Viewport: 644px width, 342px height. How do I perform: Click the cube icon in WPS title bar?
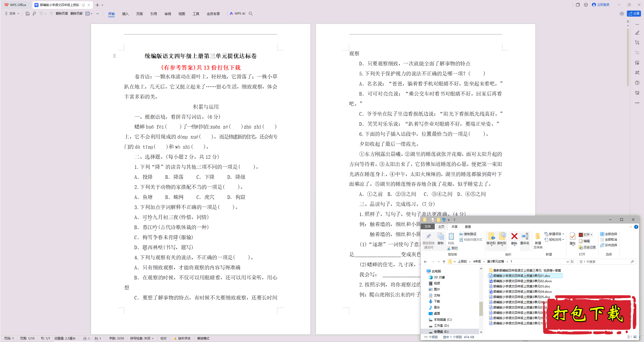pyautogui.click(x=586, y=5)
